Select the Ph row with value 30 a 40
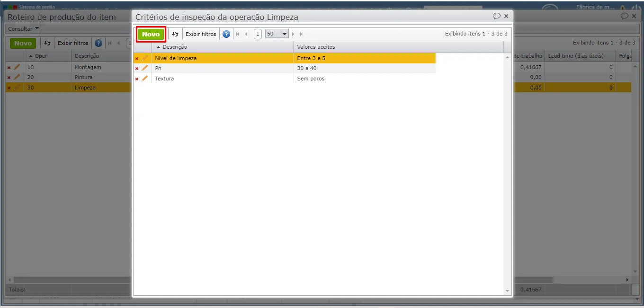Image resolution: width=644 pixels, height=308 pixels. click(284, 68)
